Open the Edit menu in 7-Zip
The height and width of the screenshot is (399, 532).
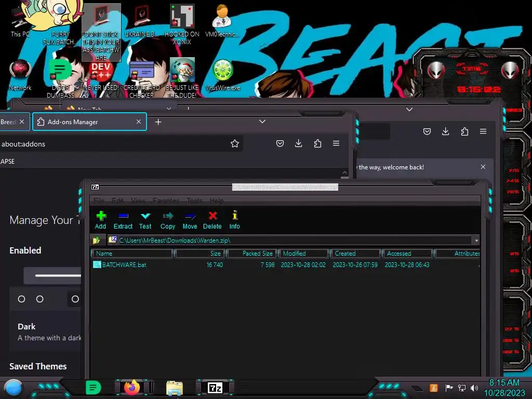click(x=117, y=201)
